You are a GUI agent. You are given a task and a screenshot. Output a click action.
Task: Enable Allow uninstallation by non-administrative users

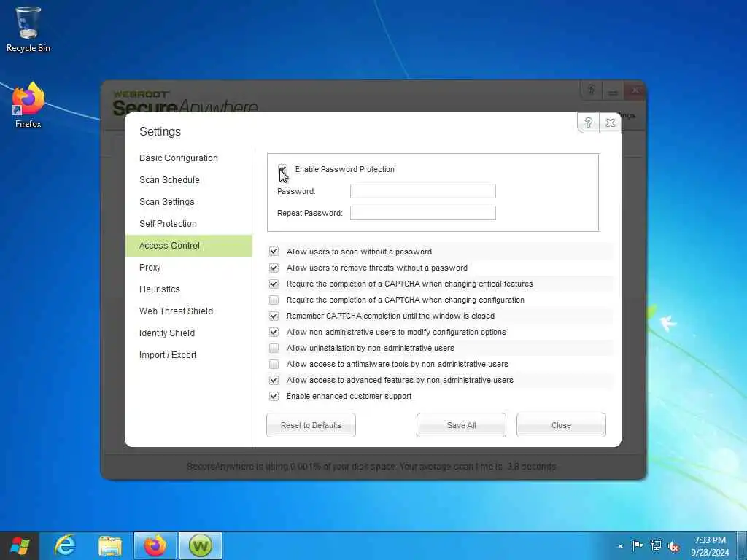(x=274, y=348)
